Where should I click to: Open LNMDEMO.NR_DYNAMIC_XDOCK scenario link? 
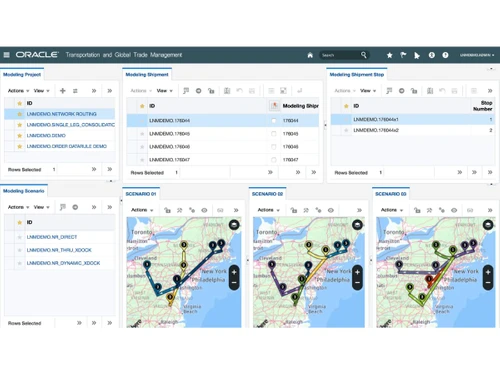[x=63, y=263]
